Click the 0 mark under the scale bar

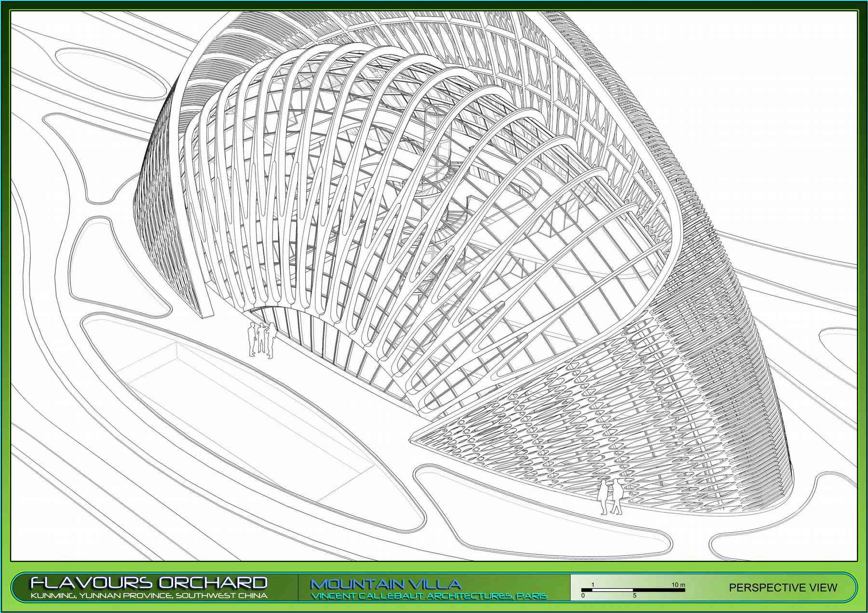(x=583, y=596)
